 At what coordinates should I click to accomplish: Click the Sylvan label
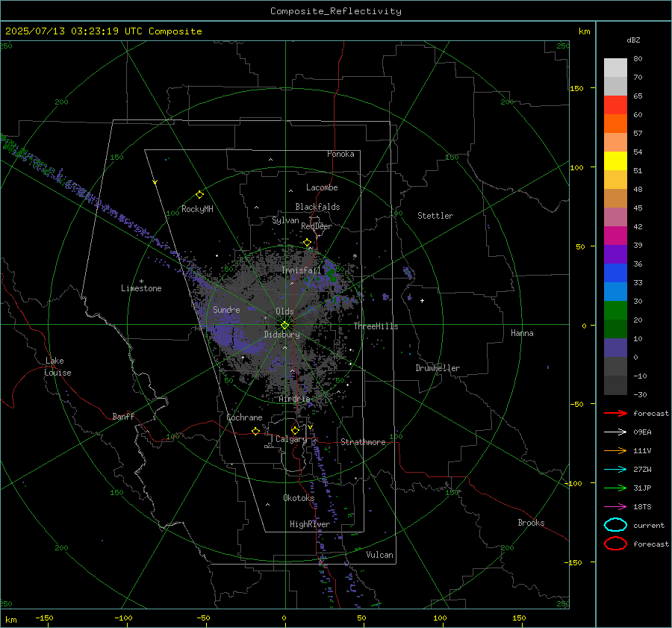coord(285,220)
